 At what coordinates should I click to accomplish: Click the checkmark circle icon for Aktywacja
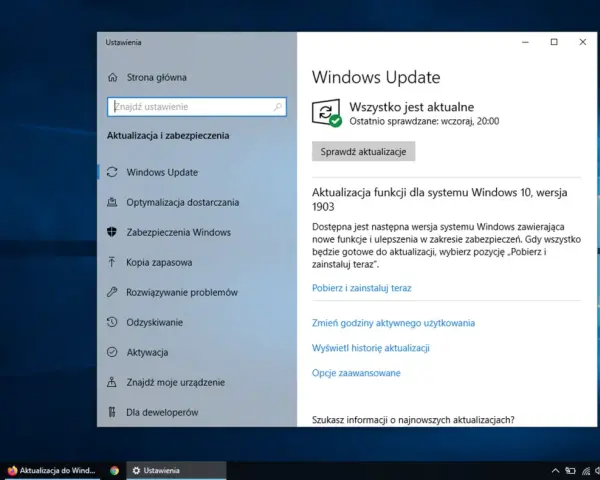click(x=112, y=352)
